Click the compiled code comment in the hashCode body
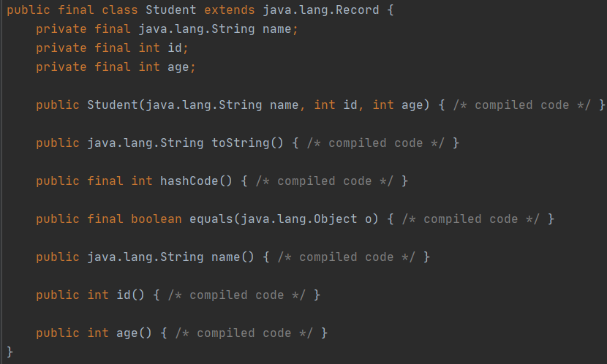Image resolution: width=607 pixels, height=364 pixels. (325, 181)
